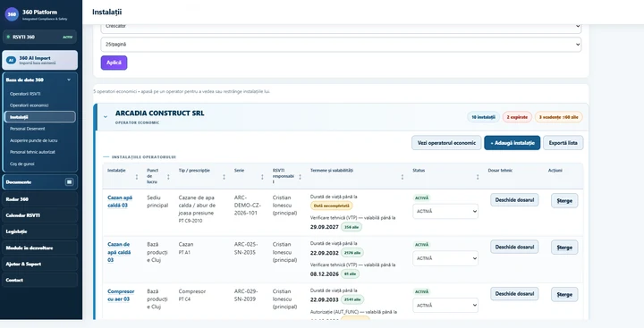Open the 360 AI Import menu item
The image size is (644, 328).
(40, 61)
